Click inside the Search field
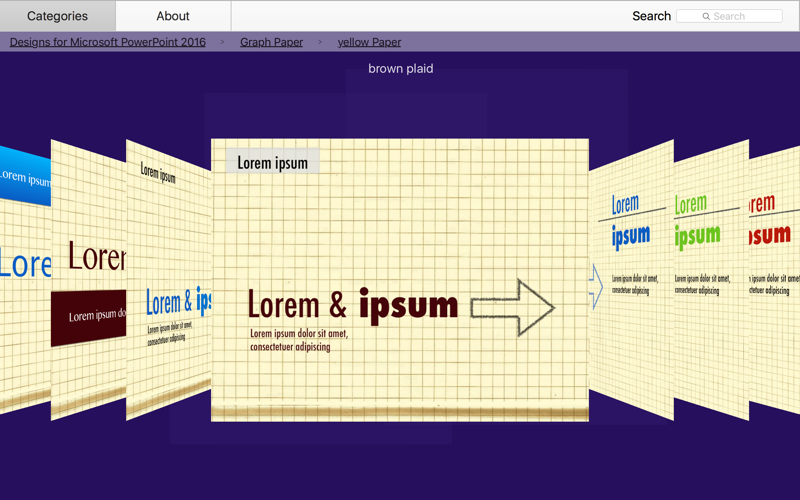Image resolution: width=800 pixels, height=500 pixels. point(729,16)
